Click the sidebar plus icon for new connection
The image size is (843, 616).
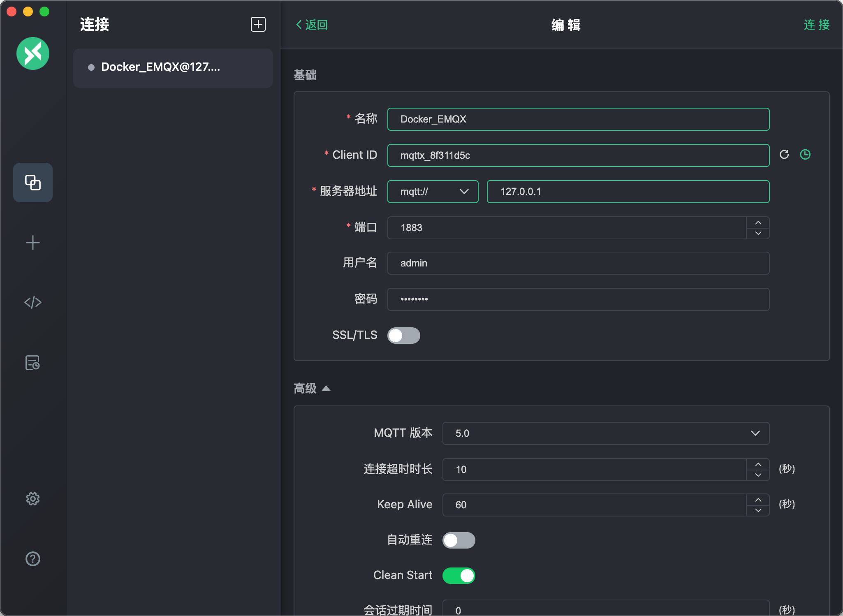[33, 243]
